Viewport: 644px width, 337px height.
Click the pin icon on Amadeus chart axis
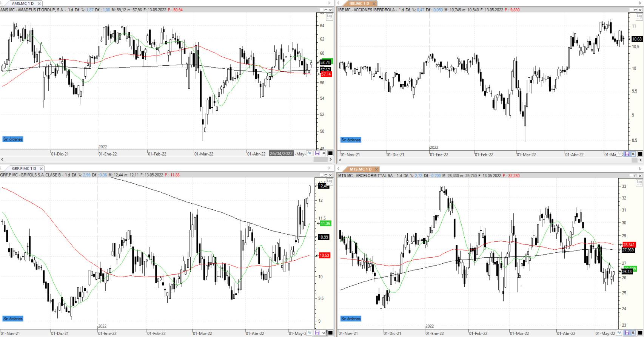(323, 153)
